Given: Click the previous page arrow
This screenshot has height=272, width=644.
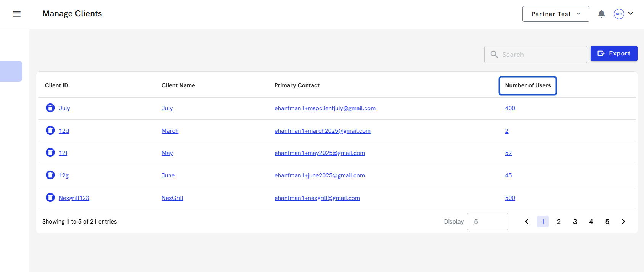Looking at the screenshot, I should pyautogui.click(x=527, y=222).
